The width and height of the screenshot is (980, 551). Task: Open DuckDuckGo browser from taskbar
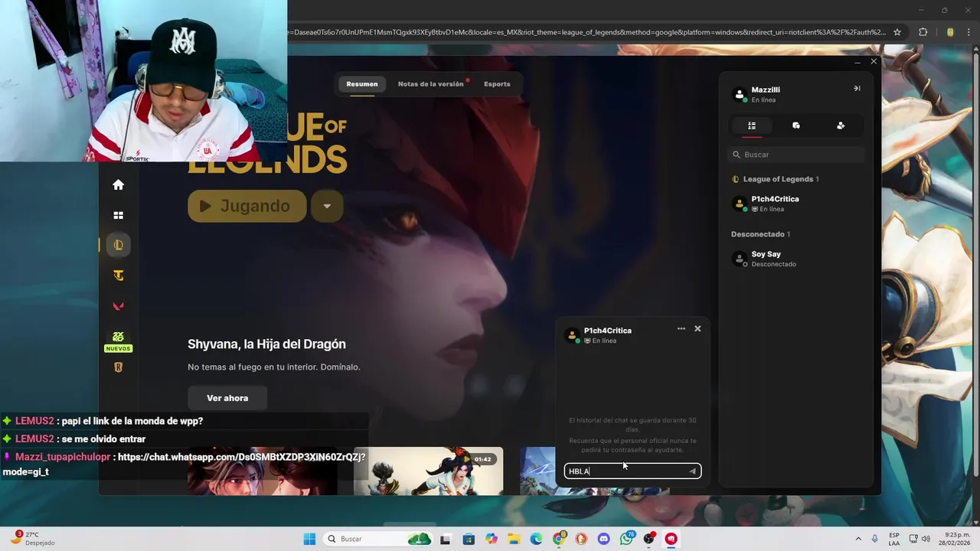point(581,540)
